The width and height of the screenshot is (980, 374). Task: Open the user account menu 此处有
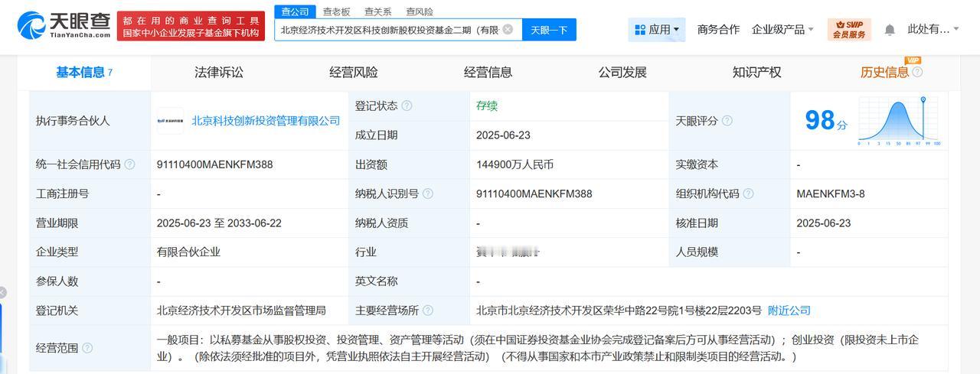[x=933, y=29]
